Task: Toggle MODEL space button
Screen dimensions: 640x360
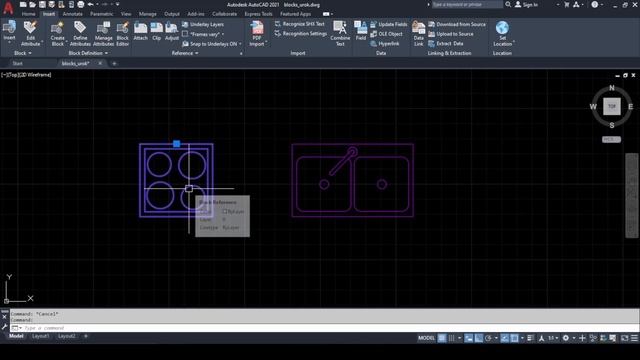Action: pos(426,338)
